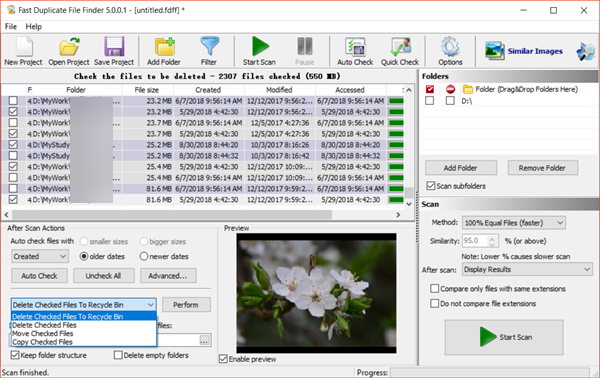Screen dimensions: 600x378
Task: Click the app icon in the title bar
Action: [x=10, y=10]
